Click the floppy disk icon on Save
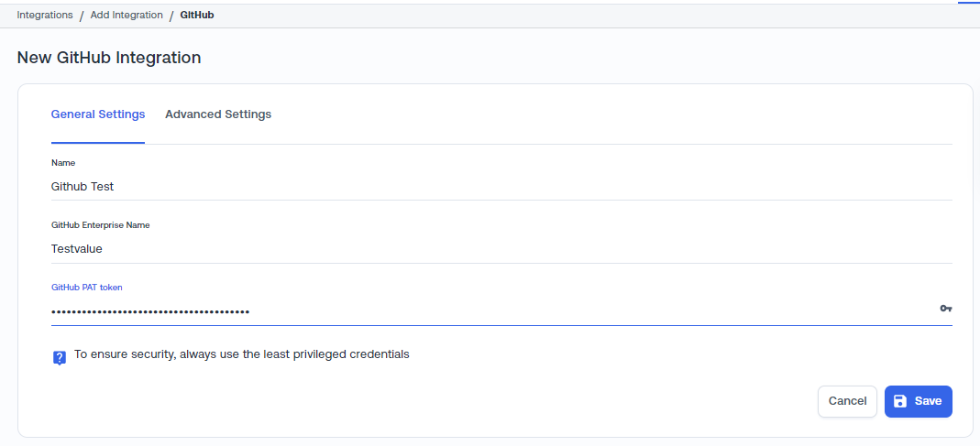 click(x=900, y=401)
